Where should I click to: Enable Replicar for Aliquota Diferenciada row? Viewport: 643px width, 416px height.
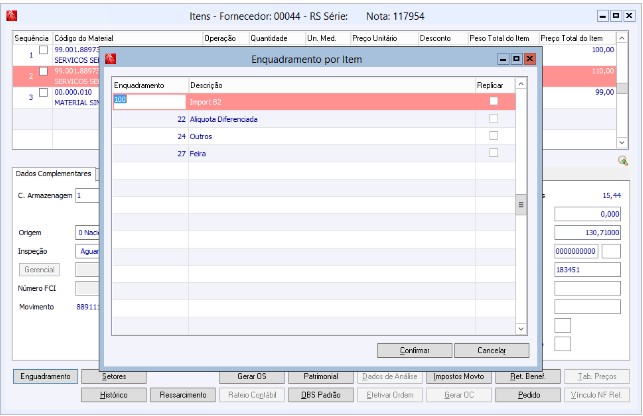click(x=494, y=119)
